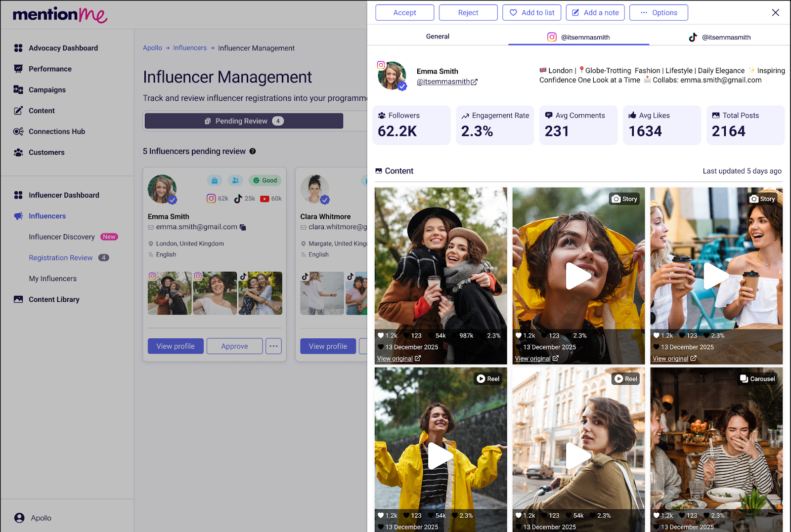This screenshot has width=791, height=532.
Task: Open the Options dropdown menu
Action: tap(659, 12)
